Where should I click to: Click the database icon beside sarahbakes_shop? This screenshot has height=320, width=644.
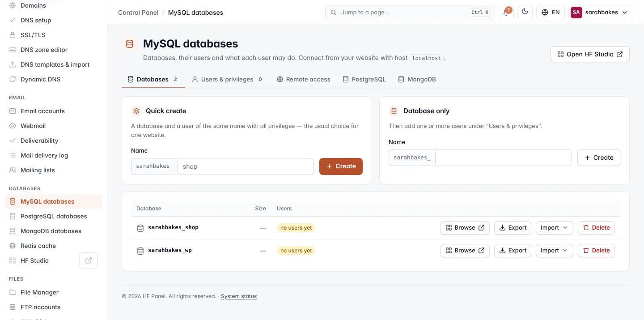140,228
